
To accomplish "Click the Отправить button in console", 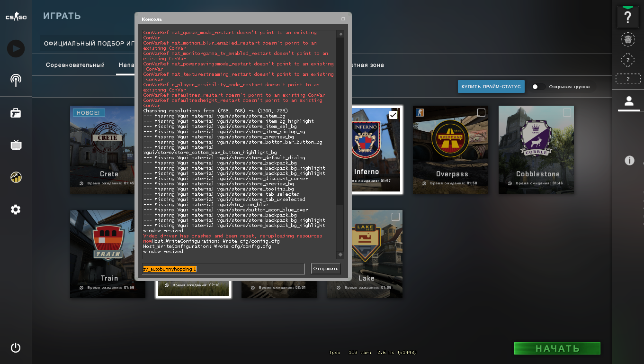I will tap(326, 269).
